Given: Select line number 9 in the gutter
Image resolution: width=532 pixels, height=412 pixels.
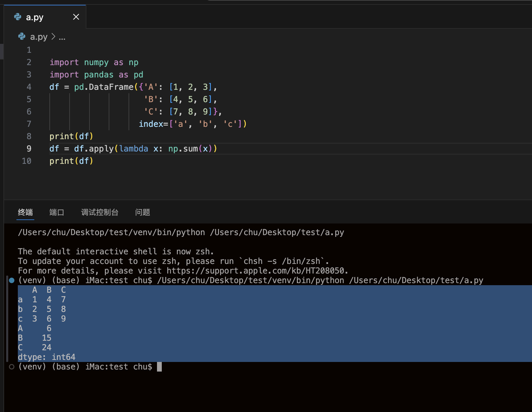Looking at the screenshot, I should (29, 149).
